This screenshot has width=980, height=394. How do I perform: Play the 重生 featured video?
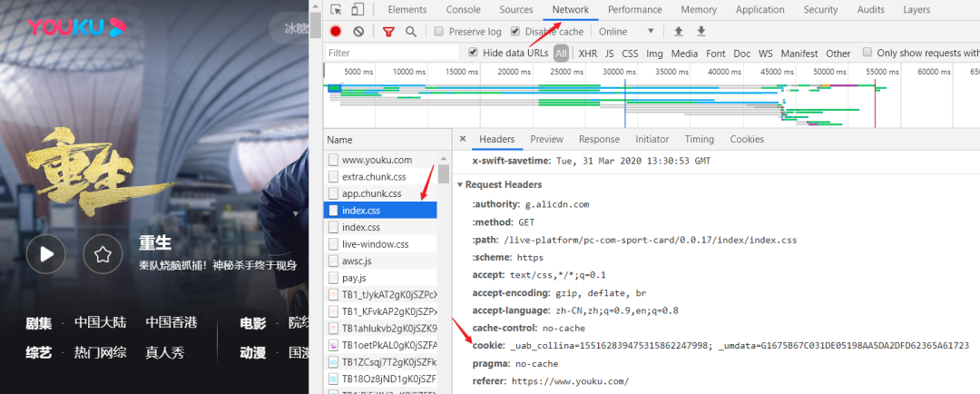tap(45, 254)
